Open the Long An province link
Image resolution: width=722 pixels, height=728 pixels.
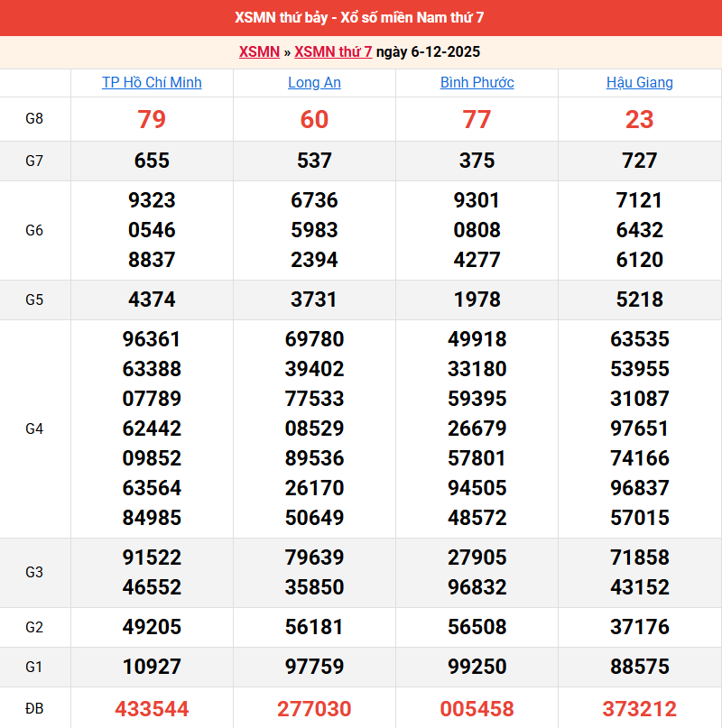[x=314, y=83]
